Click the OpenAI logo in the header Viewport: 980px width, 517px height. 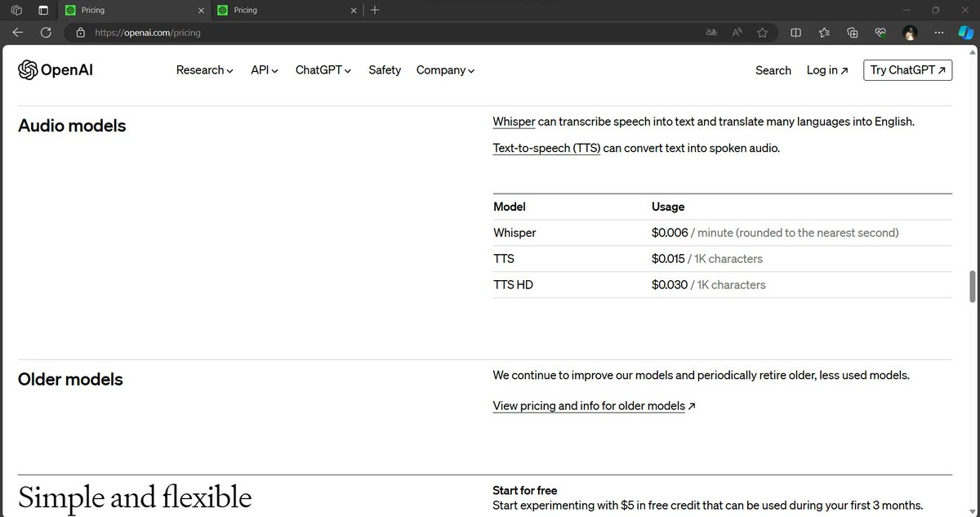(x=54, y=70)
